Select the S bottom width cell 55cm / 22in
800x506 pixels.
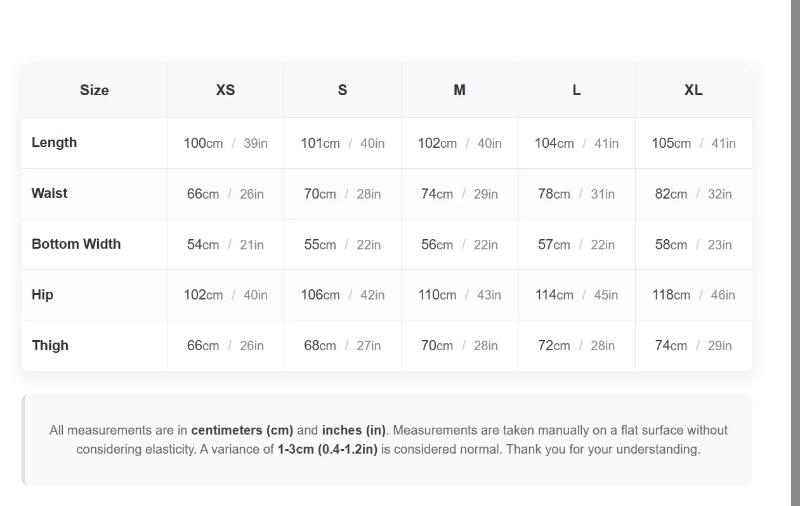342,244
